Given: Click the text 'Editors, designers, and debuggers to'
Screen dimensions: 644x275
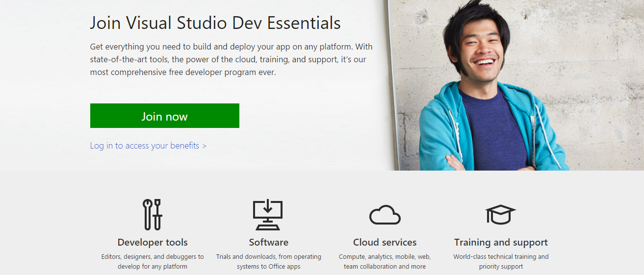Looking at the screenshot, I should (x=153, y=256).
